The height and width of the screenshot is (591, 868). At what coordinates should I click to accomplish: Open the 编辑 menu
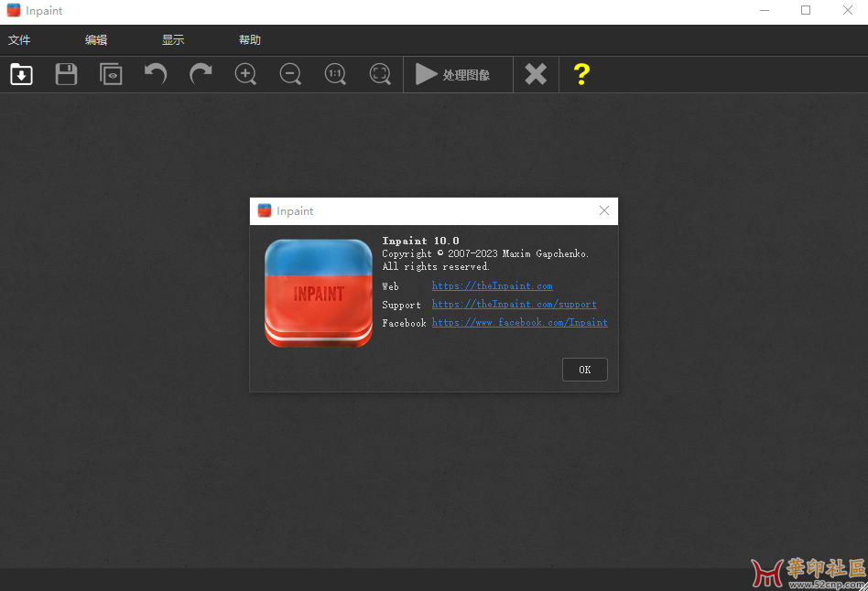click(96, 40)
